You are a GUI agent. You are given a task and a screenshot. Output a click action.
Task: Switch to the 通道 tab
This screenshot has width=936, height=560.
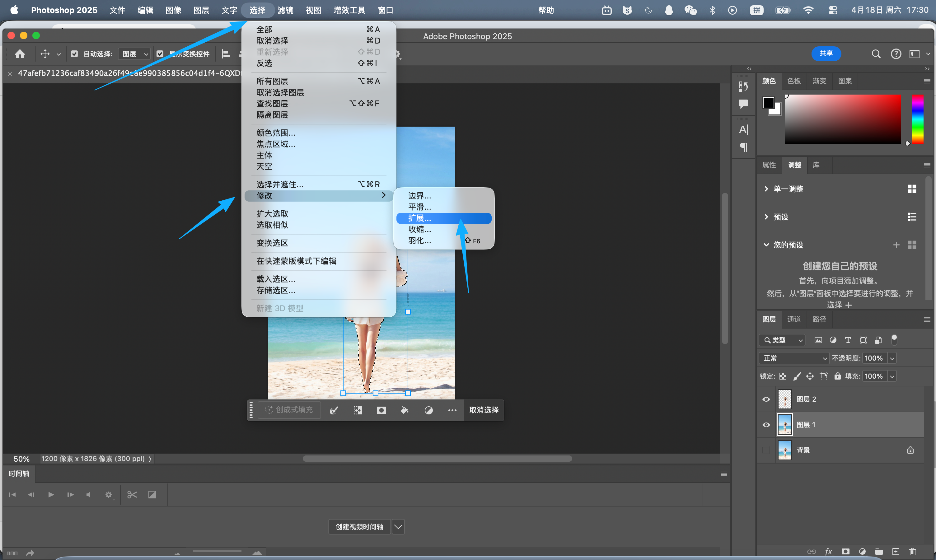[794, 319]
